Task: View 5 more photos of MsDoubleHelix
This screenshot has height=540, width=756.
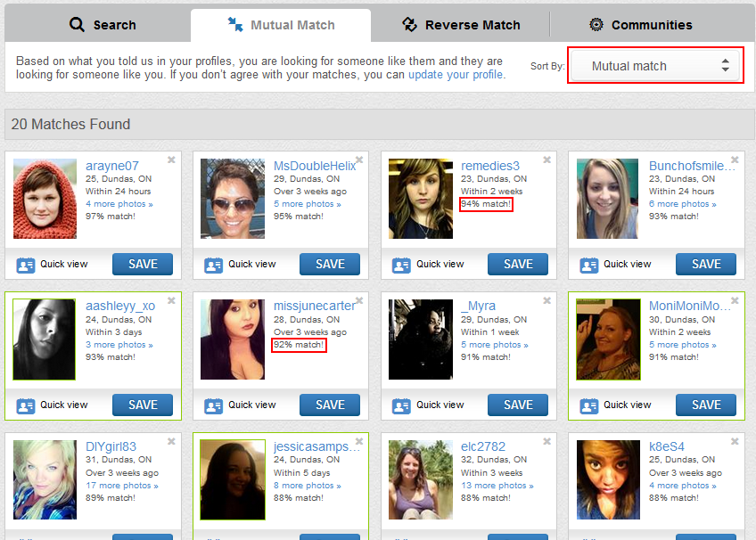Action: [307, 203]
